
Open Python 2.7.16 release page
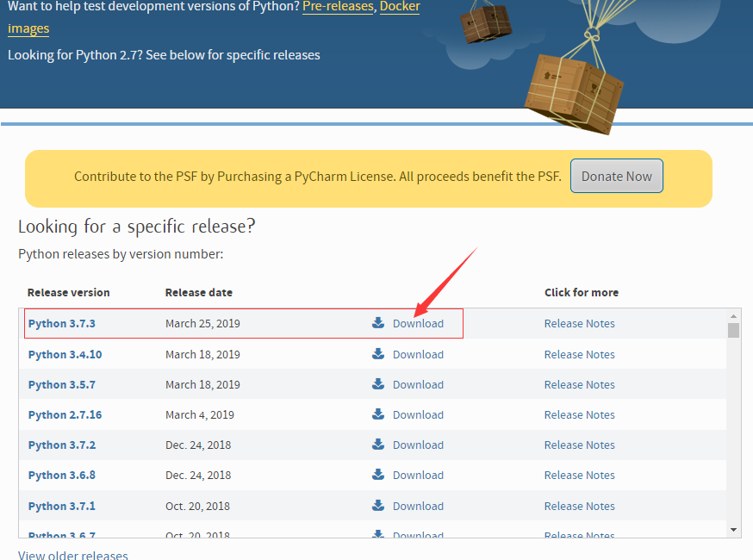(x=65, y=415)
